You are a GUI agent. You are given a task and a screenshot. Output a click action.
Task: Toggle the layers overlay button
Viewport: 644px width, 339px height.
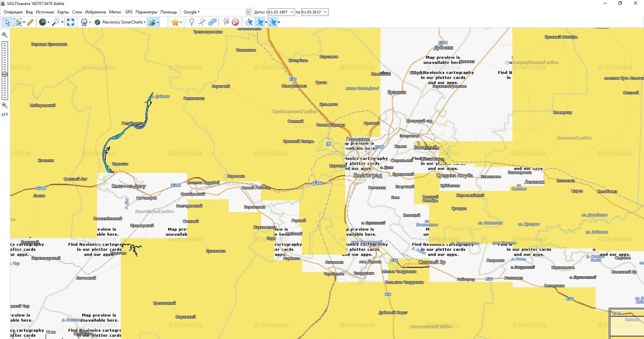click(152, 22)
